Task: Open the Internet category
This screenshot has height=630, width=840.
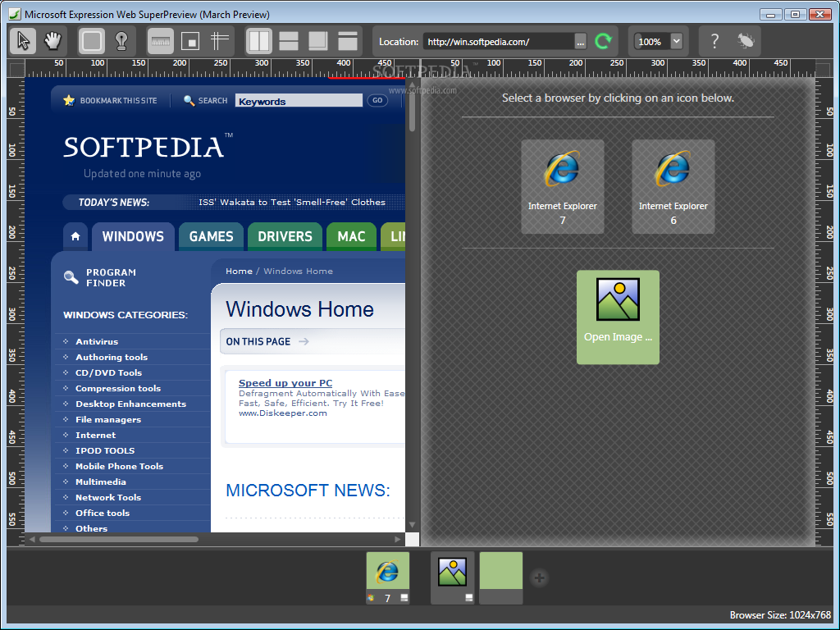Action: tap(95, 435)
